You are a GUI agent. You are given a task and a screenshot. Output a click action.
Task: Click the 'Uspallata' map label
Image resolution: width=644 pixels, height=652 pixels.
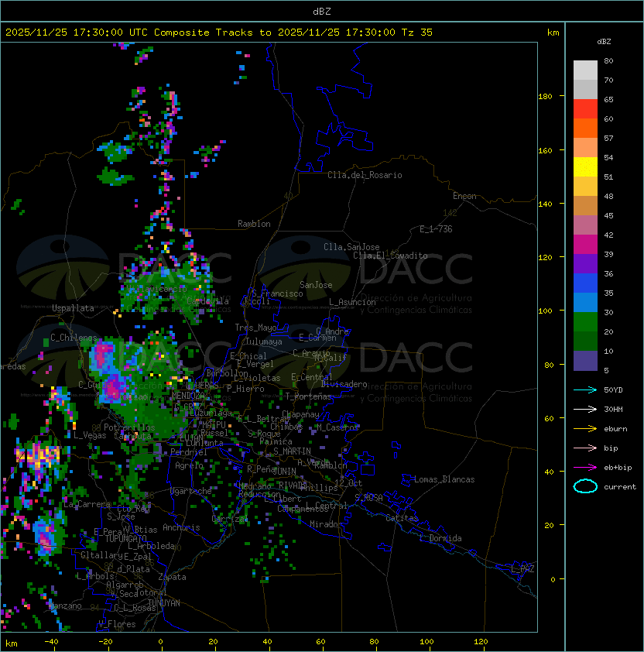click(74, 308)
